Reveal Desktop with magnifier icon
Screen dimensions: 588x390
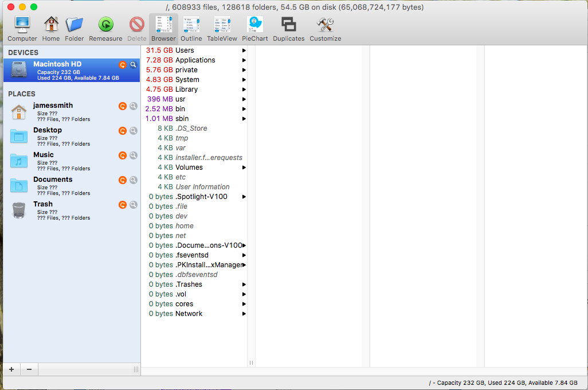(x=133, y=131)
